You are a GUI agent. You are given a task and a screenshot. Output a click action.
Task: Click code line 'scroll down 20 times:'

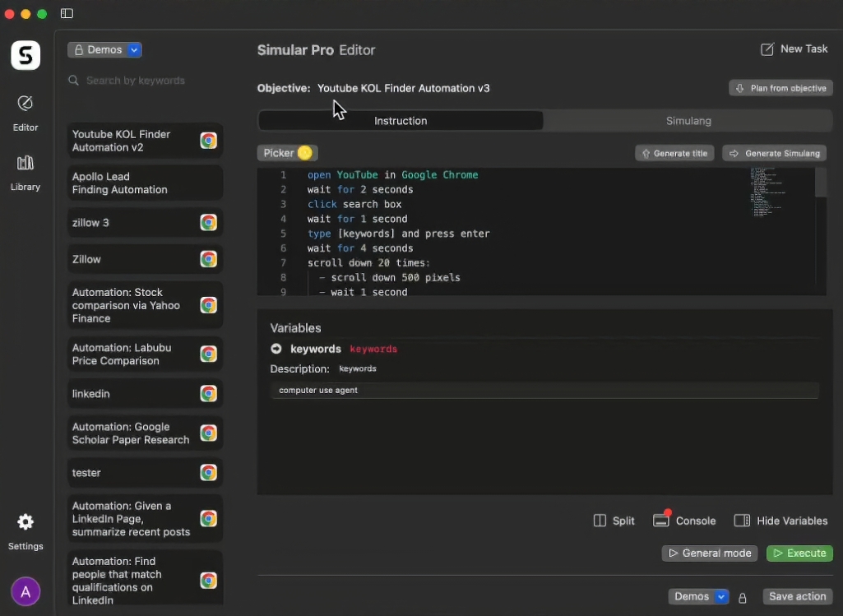pos(368,263)
